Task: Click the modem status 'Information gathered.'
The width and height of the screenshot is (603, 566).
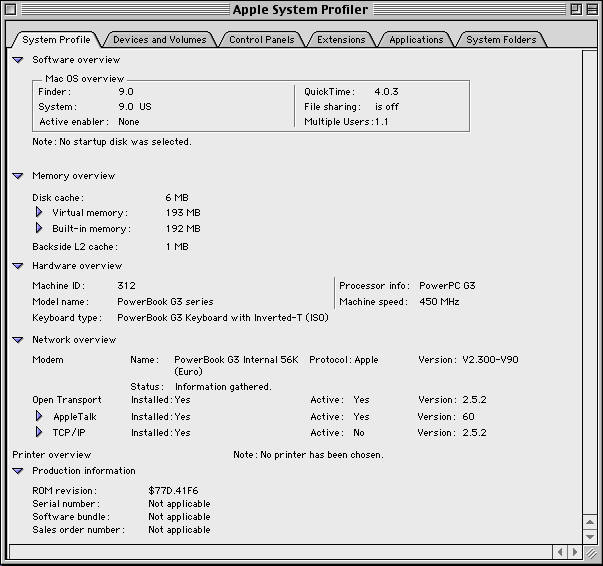Action: (223, 387)
